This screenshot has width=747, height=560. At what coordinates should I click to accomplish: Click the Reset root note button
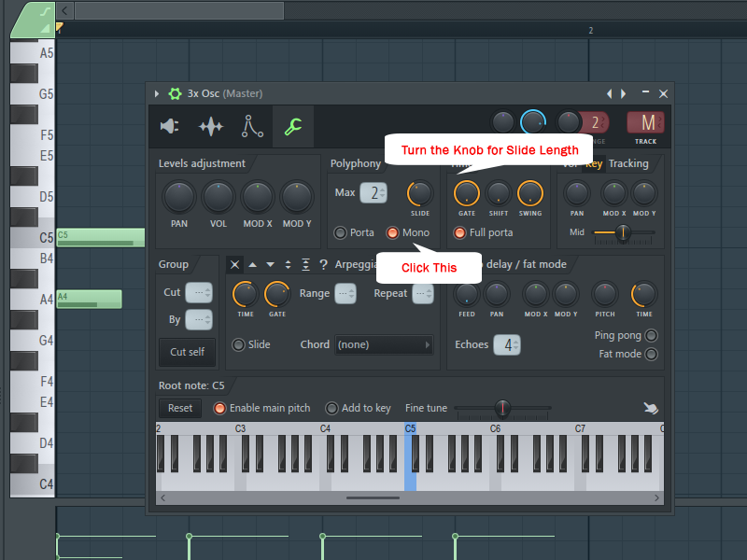coord(180,408)
